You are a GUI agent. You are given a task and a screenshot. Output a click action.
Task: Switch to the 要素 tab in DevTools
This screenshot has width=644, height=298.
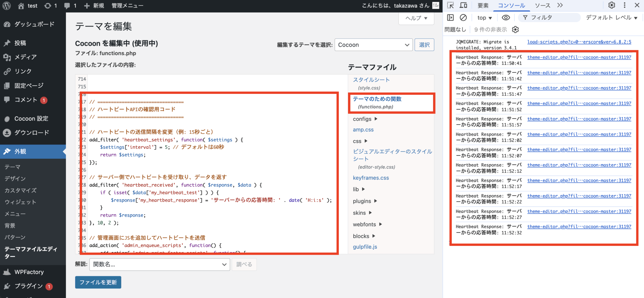(x=483, y=6)
